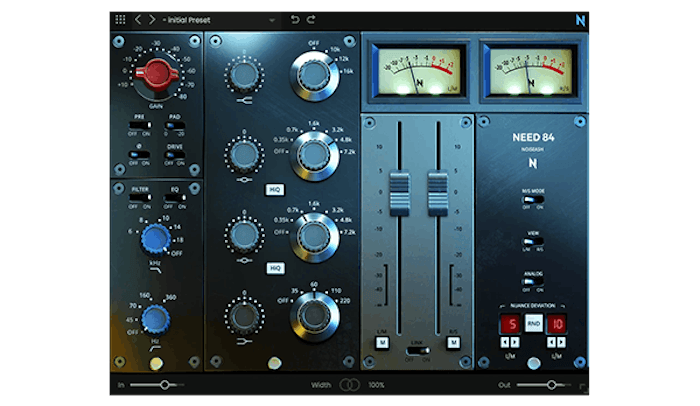Open the preset browser grid icon
The image size is (700, 406).
click(x=120, y=19)
